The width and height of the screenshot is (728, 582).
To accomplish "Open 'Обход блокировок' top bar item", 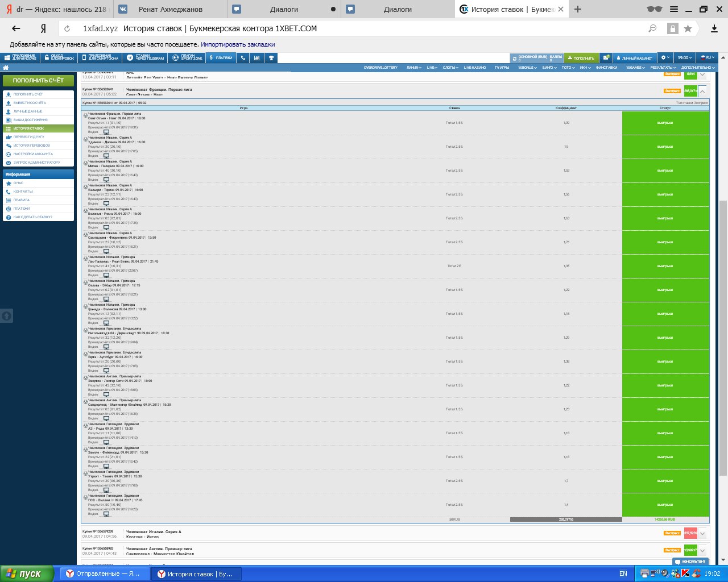I will coord(59,58).
